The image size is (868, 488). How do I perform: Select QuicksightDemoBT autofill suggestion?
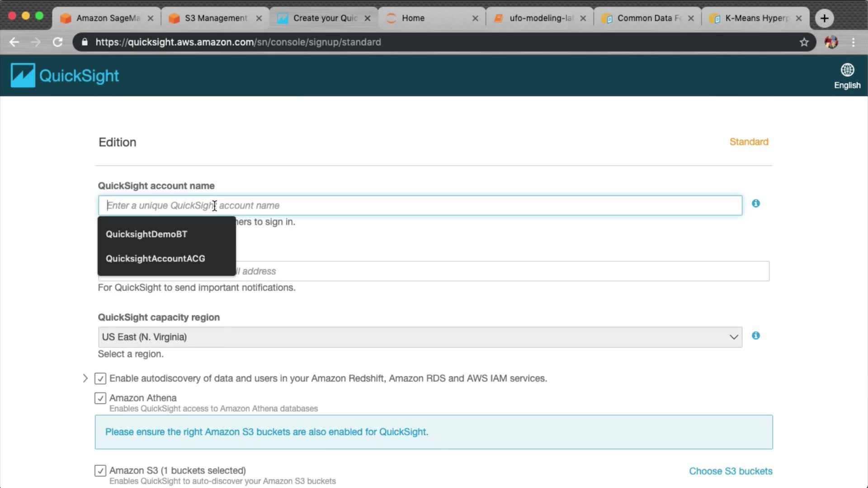pos(146,234)
